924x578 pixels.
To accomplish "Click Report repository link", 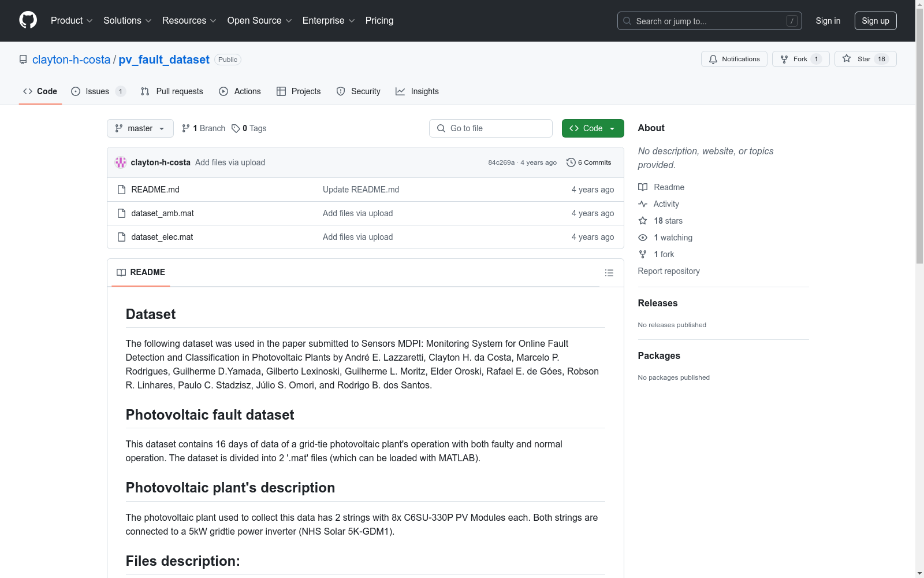I will pyautogui.click(x=669, y=271).
